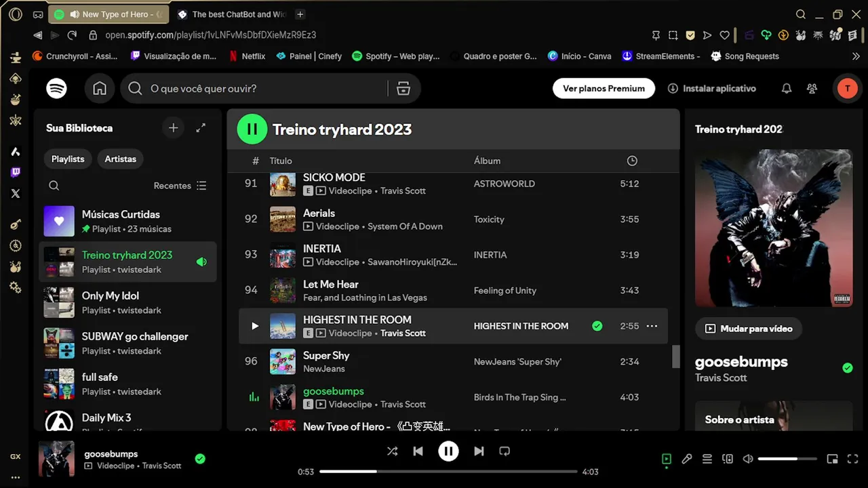The width and height of the screenshot is (868, 488).
Task: Open the browse icon in the search bar
Action: click(403, 89)
